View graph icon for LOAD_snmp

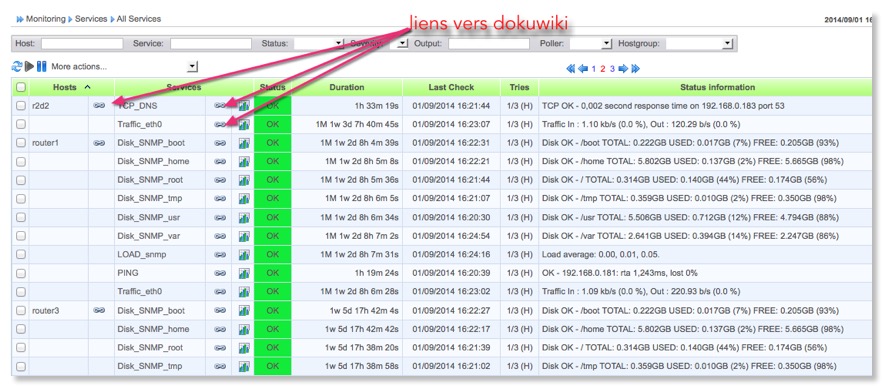click(244, 254)
